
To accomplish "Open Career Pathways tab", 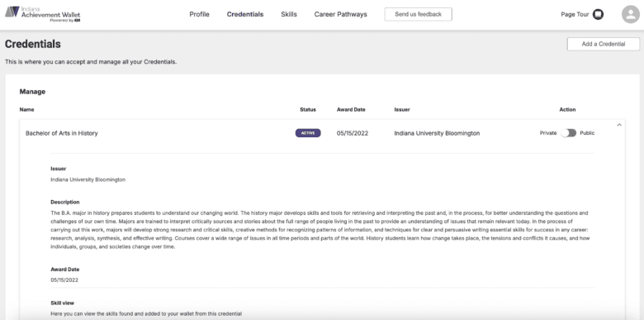I will (340, 14).
